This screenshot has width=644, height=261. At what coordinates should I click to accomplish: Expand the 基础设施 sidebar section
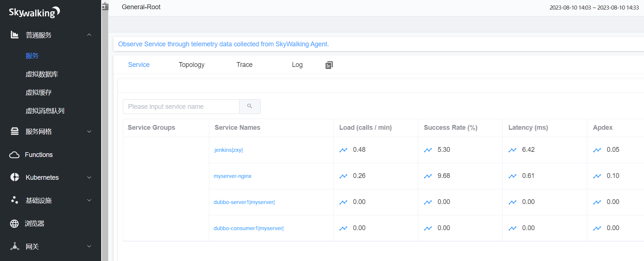coord(89,200)
